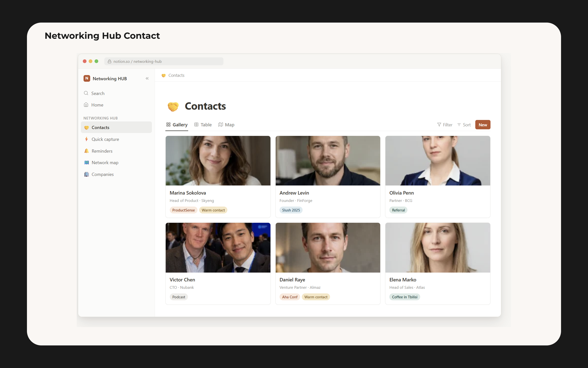Open Daniel Raye's photo card

(x=328, y=248)
